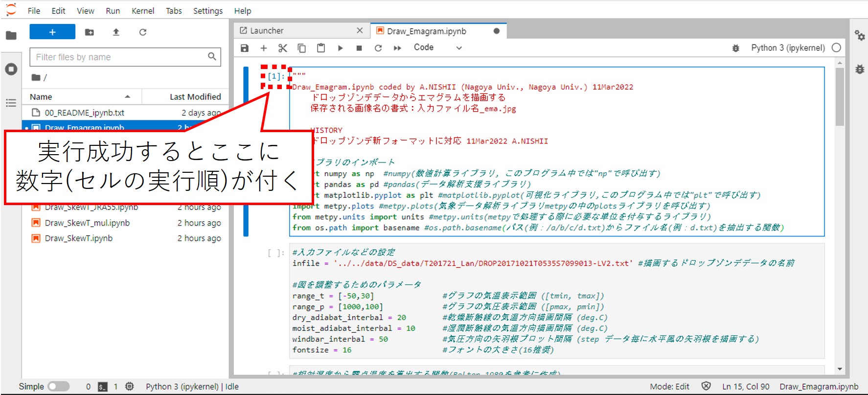Sort files by Last Modified column
Screen dimensions: 868x395
(185, 96)
